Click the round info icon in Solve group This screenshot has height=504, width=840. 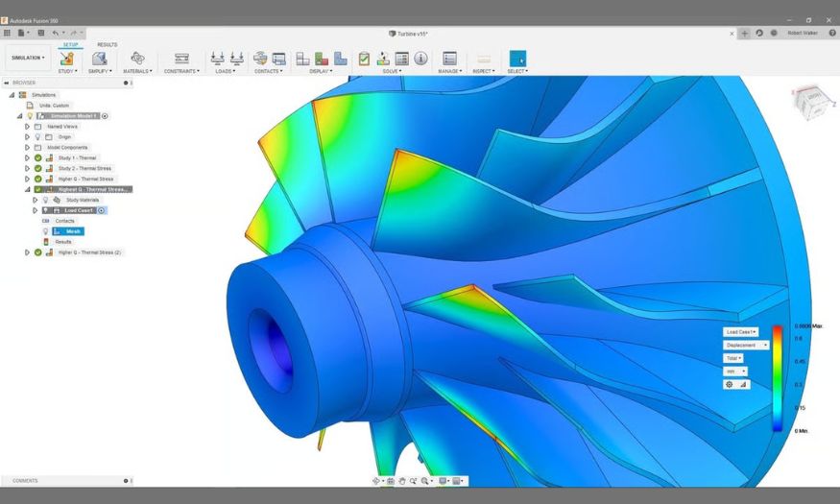tap(421, 59)
